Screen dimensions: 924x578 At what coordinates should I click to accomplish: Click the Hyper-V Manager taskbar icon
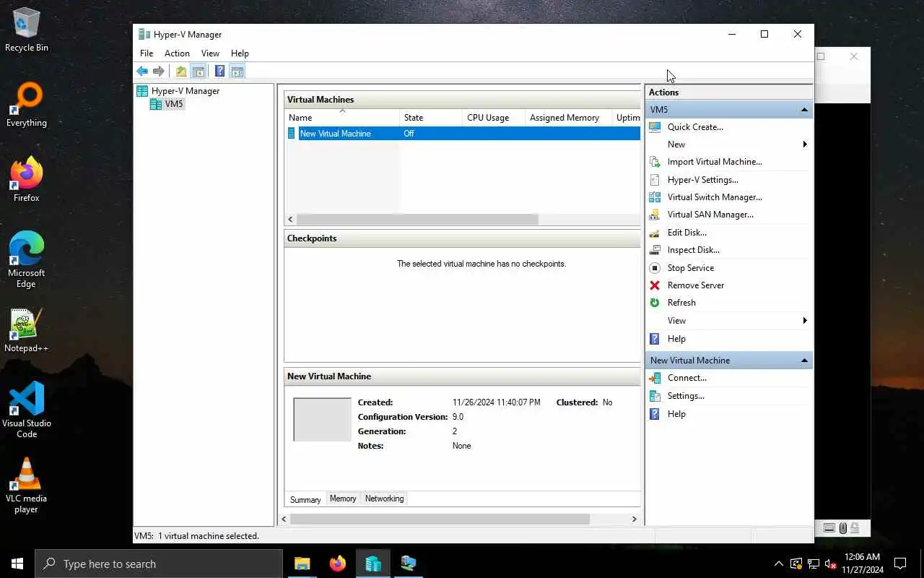pos(373,564)
